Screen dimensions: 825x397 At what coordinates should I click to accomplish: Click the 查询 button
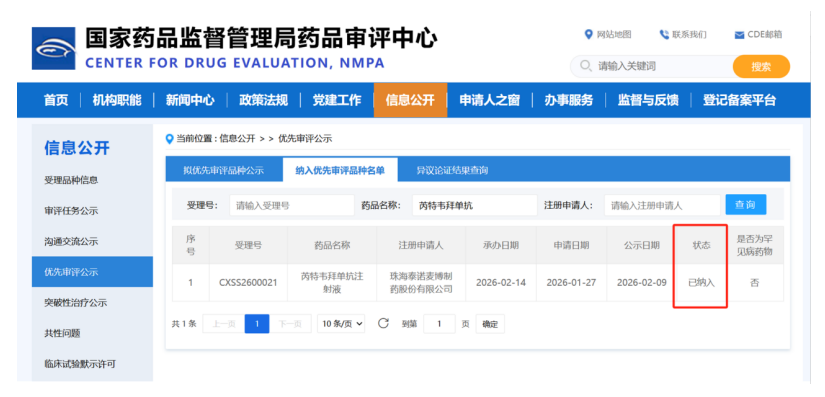746,205
